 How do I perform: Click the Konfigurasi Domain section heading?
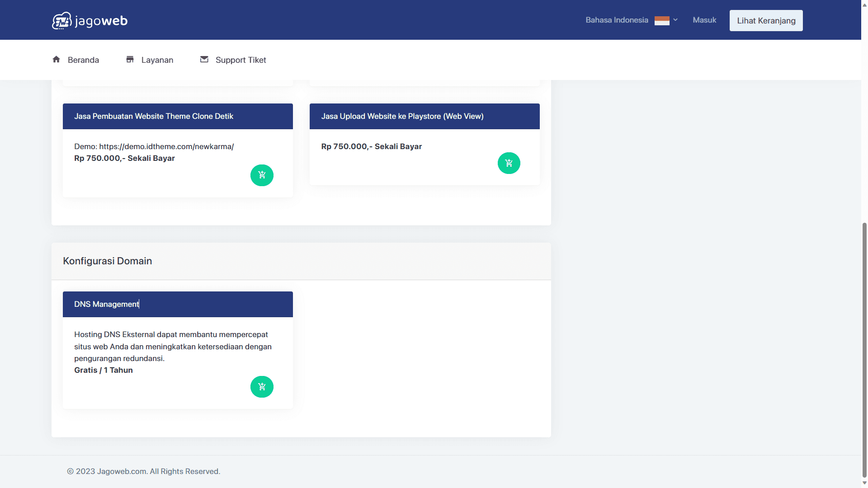(107, 261)
